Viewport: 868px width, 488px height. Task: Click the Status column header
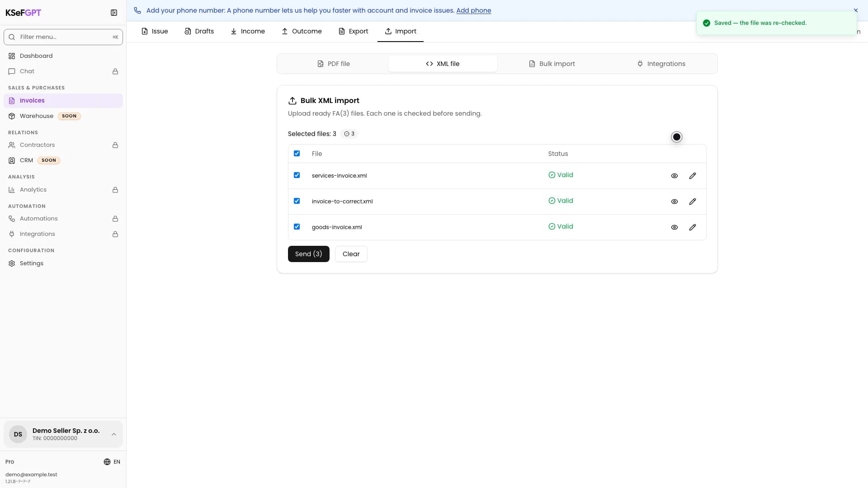[x=558, y=154]
